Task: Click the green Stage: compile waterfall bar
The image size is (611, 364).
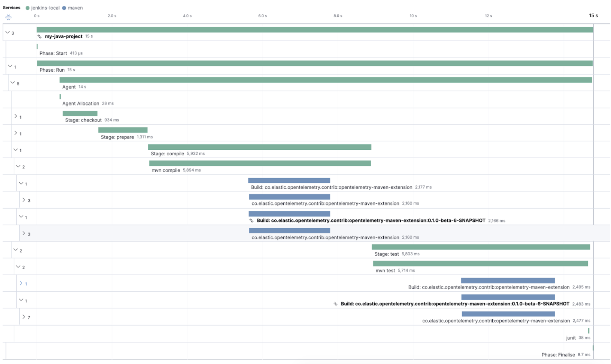Action: [259, 147]
